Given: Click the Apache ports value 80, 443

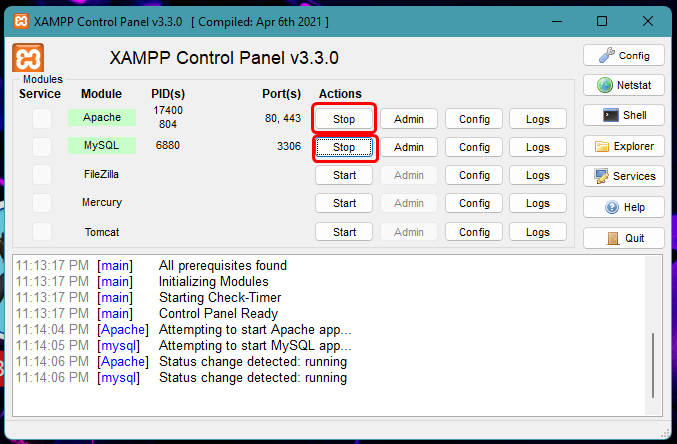Looking at the screenshot, I should coord(283,118).
